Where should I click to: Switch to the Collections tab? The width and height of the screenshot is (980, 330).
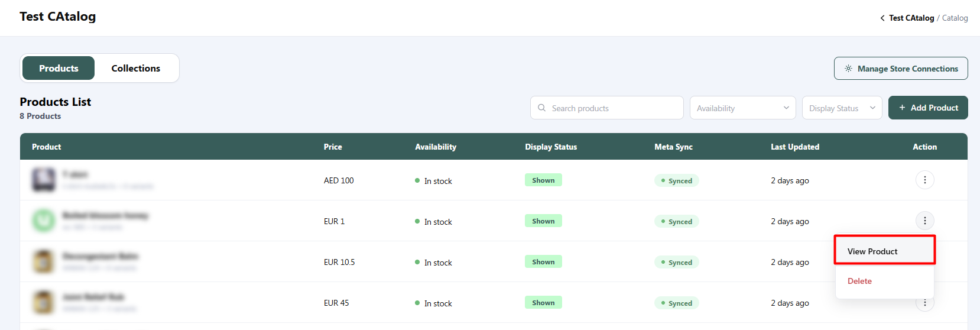tap(135, 68)
